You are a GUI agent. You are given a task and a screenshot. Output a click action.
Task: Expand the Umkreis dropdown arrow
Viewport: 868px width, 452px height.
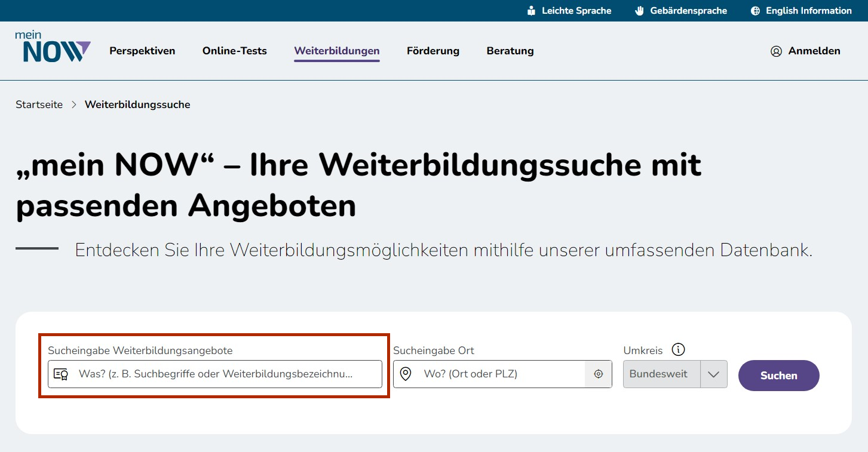713,374
